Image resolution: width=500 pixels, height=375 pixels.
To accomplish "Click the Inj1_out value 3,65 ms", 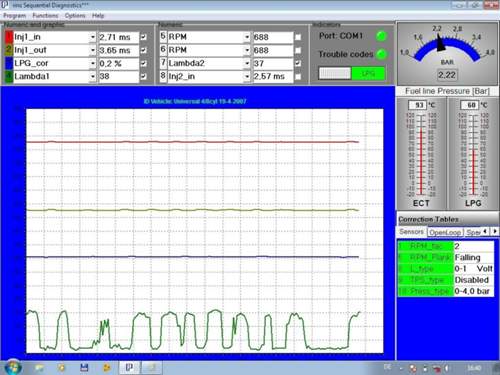I will [119, 50].
